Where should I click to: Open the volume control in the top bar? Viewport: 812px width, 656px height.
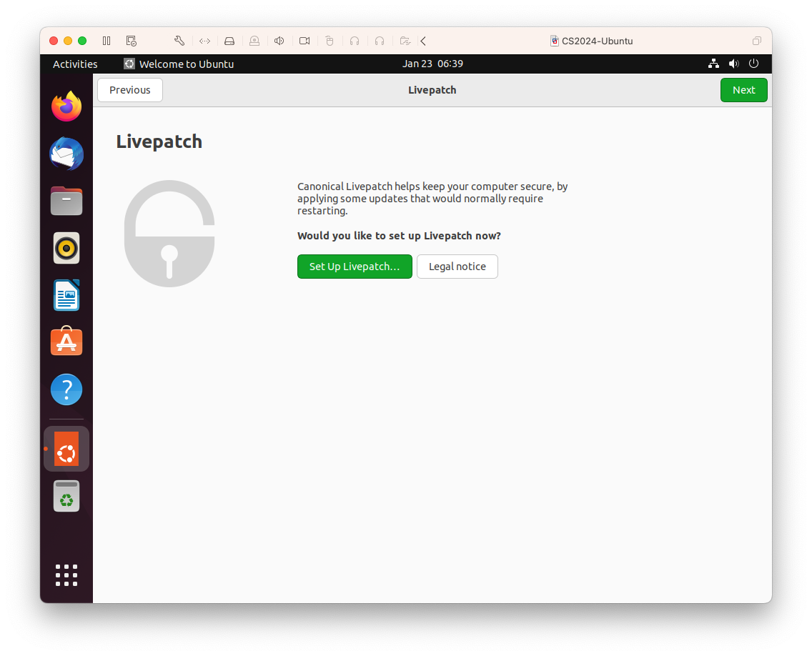[733, 64]
